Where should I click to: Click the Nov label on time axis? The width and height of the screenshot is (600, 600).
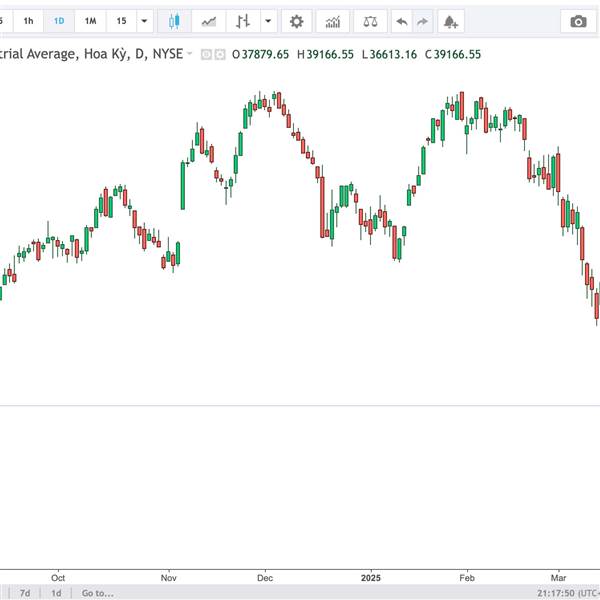coord(168,577)
